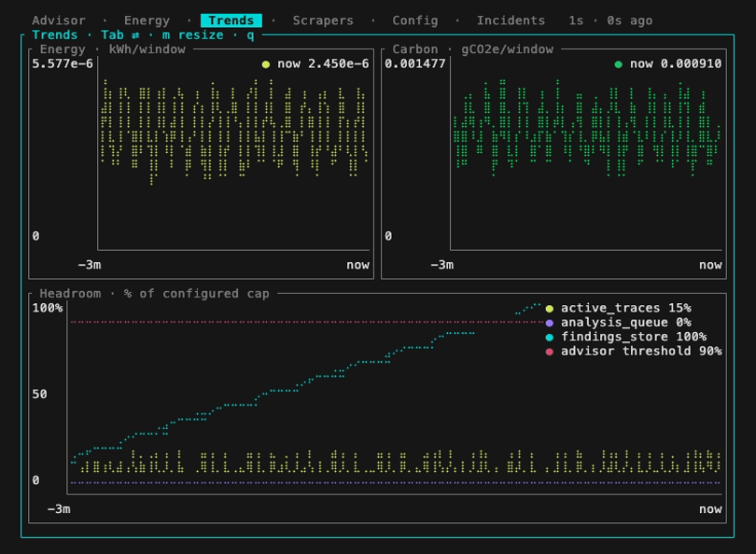Click the 'Tab ⇄' switch hint
This screenshot has height=554, width=756.
[120, 35]
